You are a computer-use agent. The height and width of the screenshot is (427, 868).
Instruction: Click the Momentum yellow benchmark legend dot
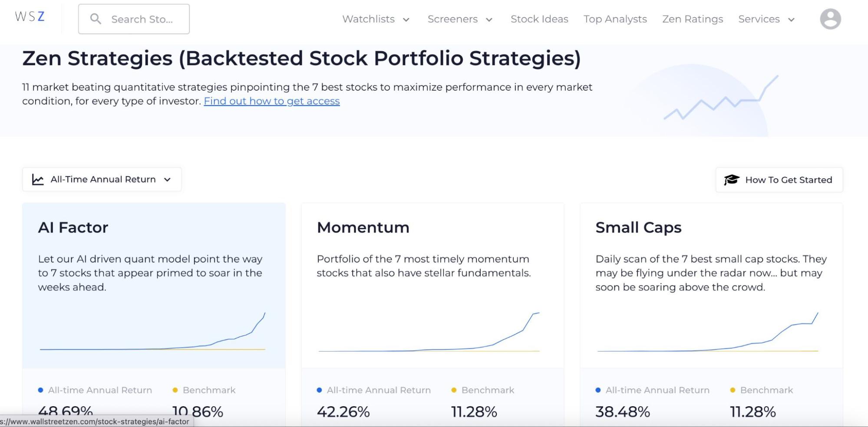pyautogui.click(x=454, y=390)
